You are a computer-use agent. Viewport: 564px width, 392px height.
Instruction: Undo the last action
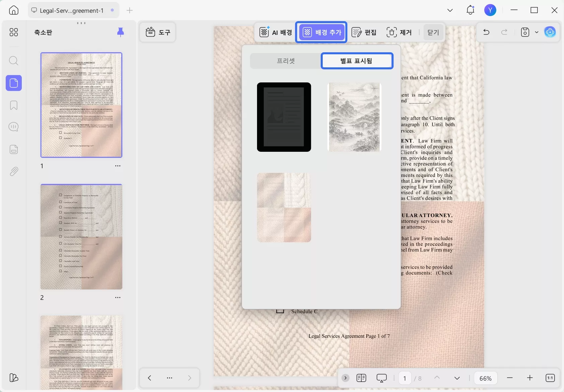(486, 32)
